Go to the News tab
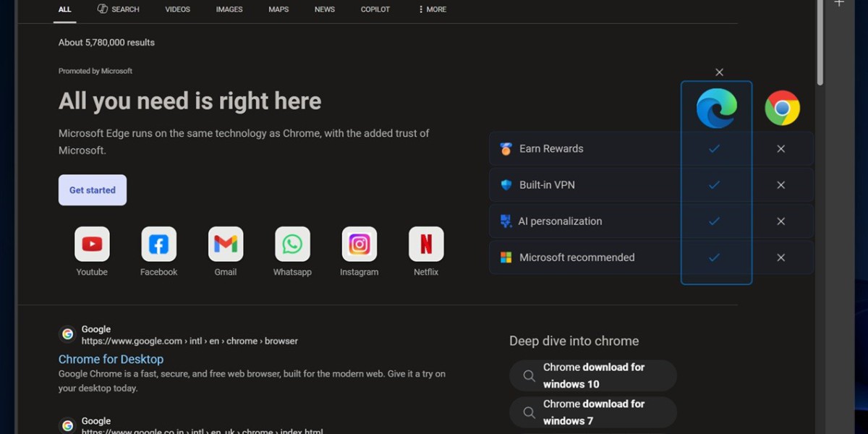868x434 pixels. (x=325, y=9)
